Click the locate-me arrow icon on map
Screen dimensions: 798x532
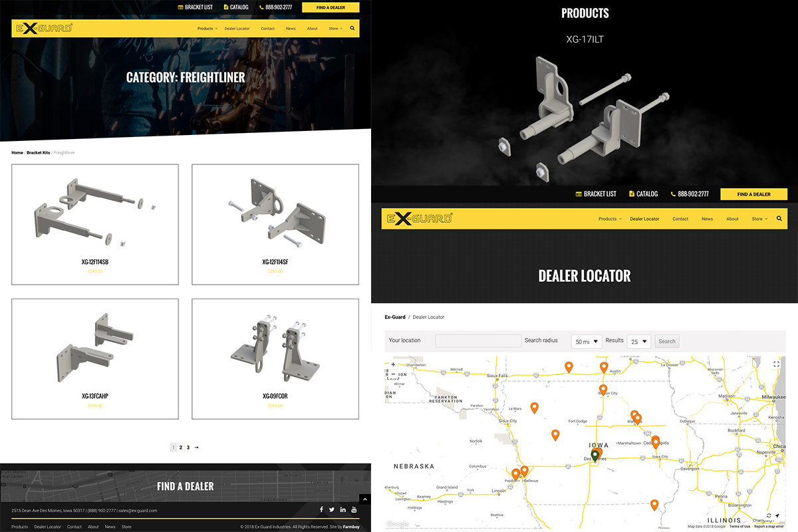tap(777, 515)
